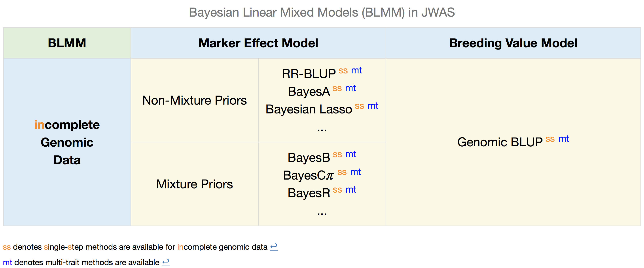The height and width of the screenshot is (268, 644).
Task: Select the Marker Effect Model header
Action: tap(258, 43)
